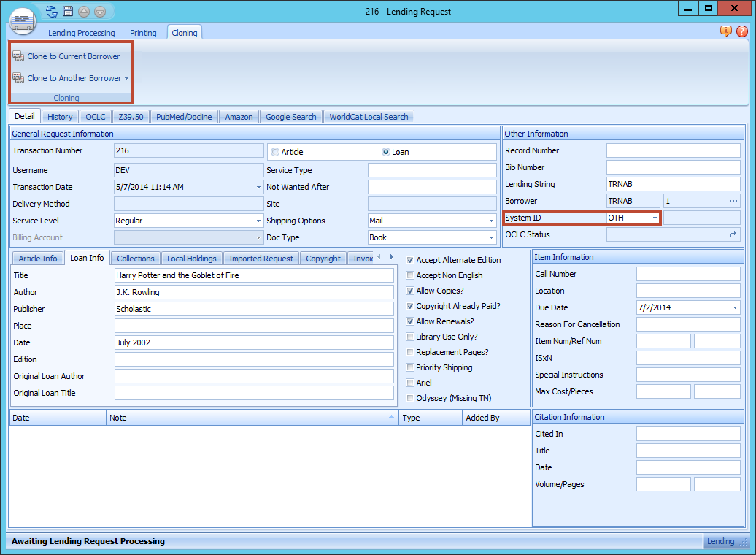756x555 pixels.
Task: Enable the Priority Shipping checkbox
Action: (x=409, y=367)
